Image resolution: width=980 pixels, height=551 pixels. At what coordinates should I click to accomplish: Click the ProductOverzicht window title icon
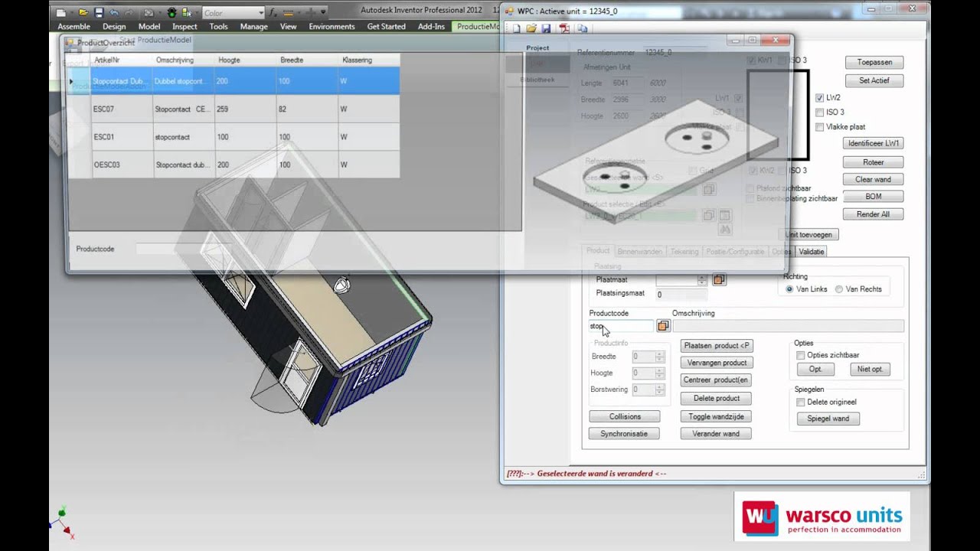(x=71, y=43)
